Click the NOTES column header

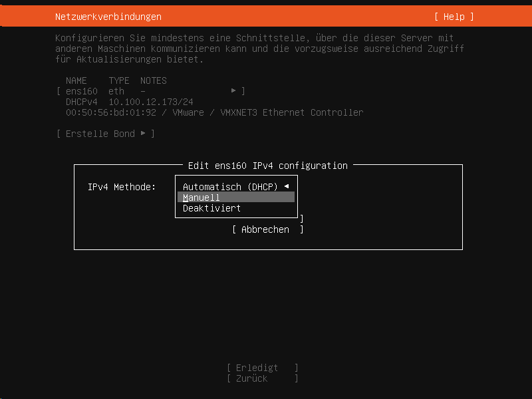154,80
